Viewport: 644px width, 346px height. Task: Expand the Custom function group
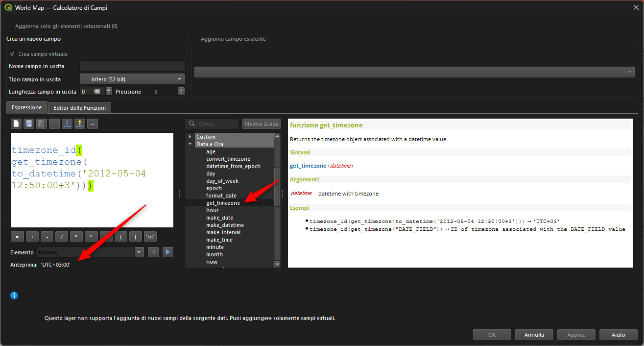pos(190,137)
